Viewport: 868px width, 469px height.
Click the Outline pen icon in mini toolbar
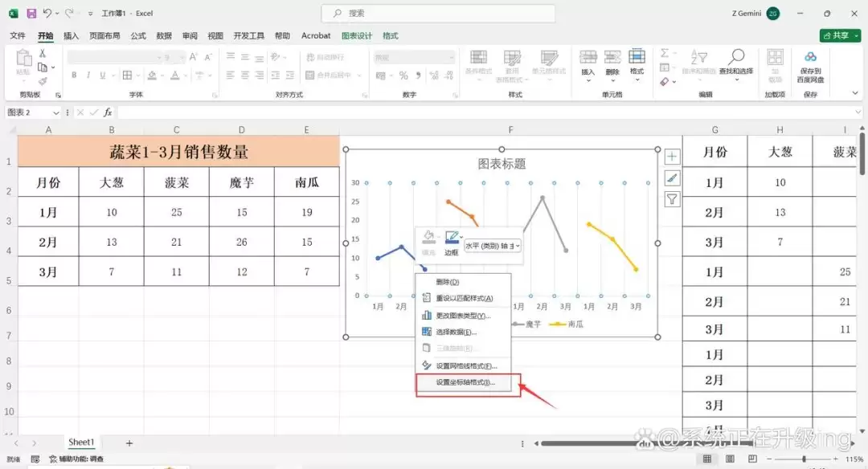(452, 237)
